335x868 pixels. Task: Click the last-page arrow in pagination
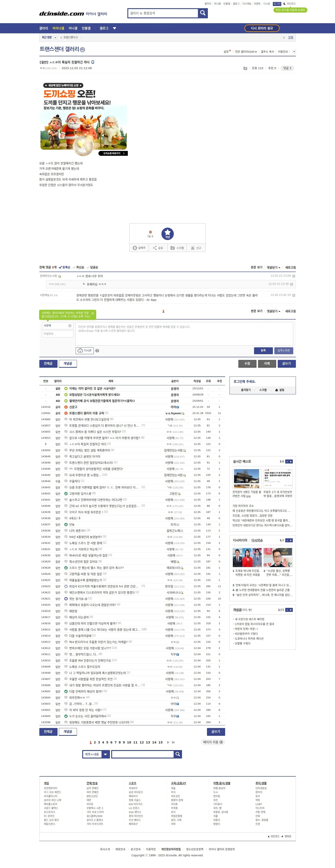click(x=173, y=742)
